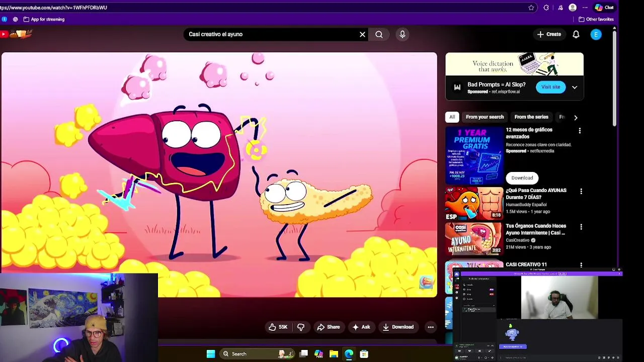Viewport: 644px width, 362px height.
Task: Open options menu for 12 meses de gráficos ad
Action: [x=580, y=131]
